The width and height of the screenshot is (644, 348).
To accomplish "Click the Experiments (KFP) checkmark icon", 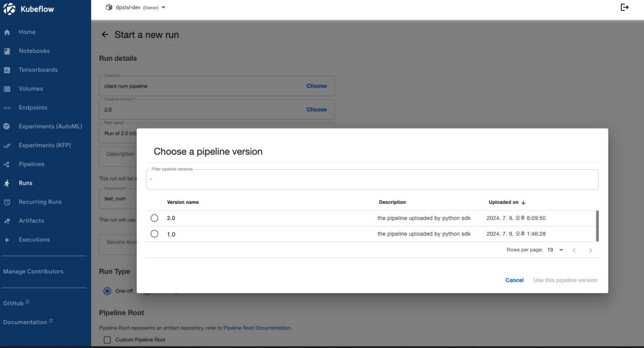I will pyautogui.click(x=7, y=145).
